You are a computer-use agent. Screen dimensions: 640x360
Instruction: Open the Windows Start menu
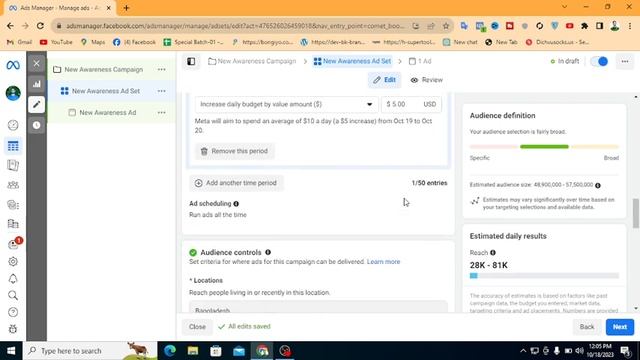[11, 351]
